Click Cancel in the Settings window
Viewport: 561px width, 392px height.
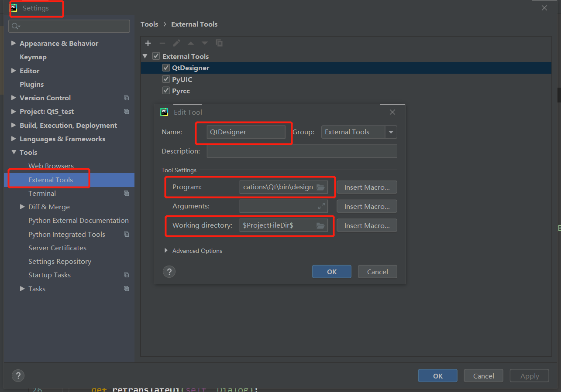point(484,376)
